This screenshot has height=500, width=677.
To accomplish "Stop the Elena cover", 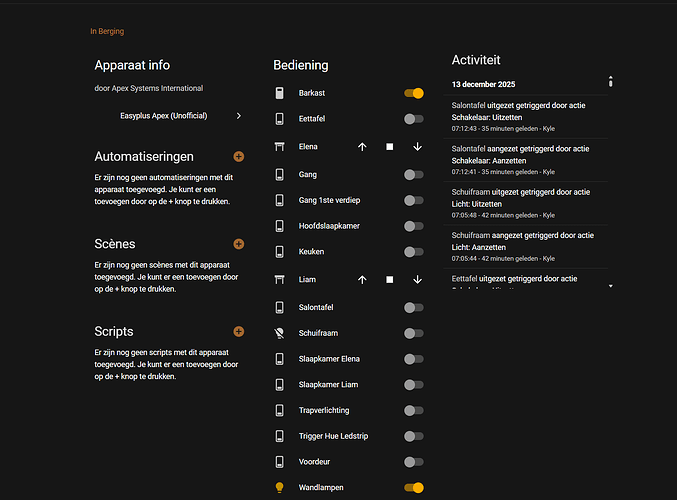I will pos(390,147).
